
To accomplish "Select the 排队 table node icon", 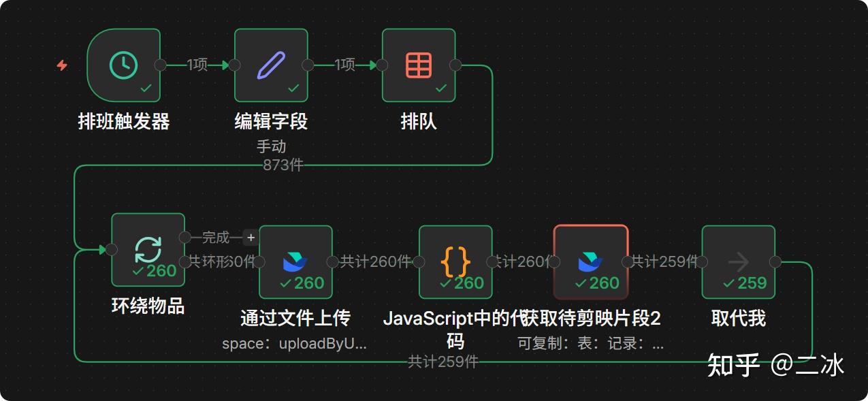I will tap(419, 65).
